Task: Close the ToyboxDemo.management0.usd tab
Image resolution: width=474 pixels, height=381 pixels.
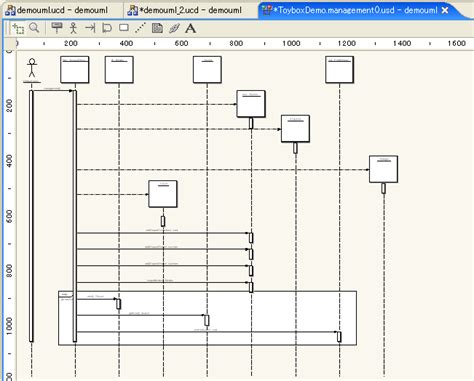Action: [445, 11]
